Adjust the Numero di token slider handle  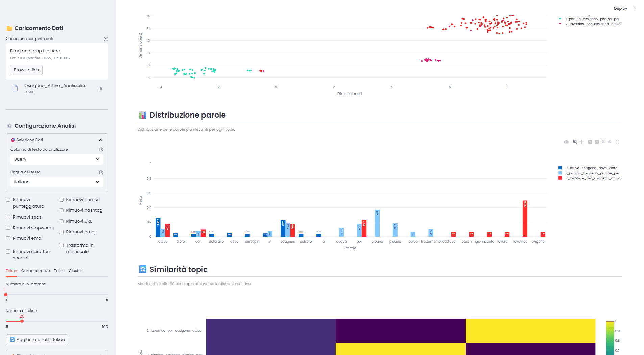click(22, 321)
